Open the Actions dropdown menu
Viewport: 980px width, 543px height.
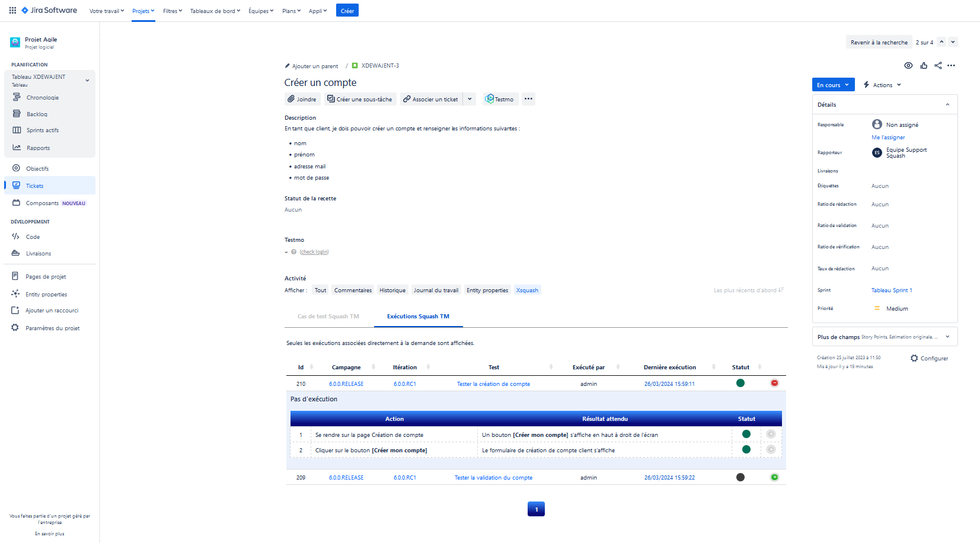[882, 85]
